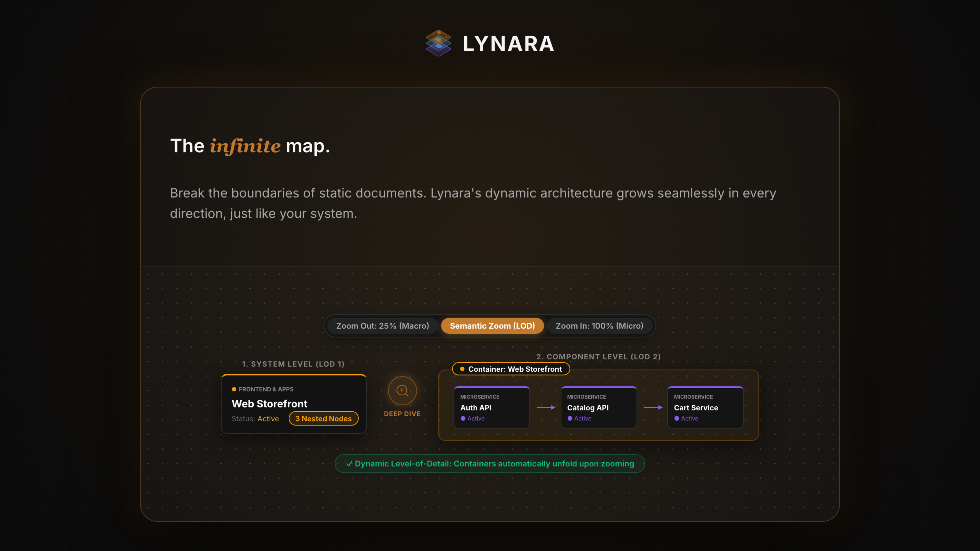The width and height of the screenshot is (980, 551).
Task: Click the orange dot beside FRONTEND & APPS
Action: 234,389
